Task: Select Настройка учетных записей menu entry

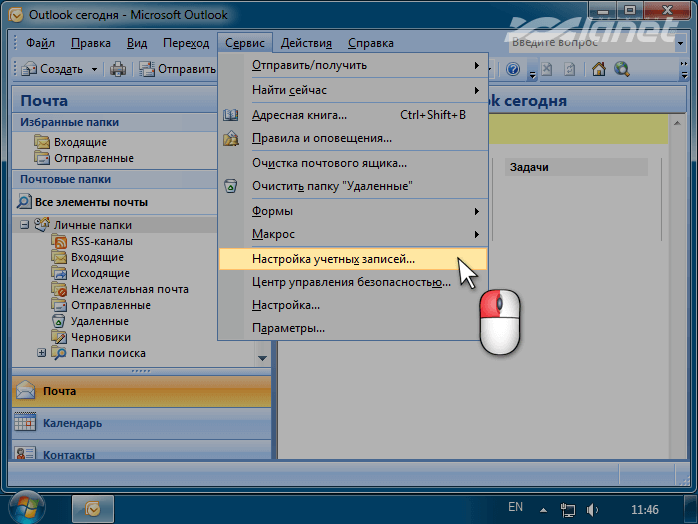Action: pos(333,258)
